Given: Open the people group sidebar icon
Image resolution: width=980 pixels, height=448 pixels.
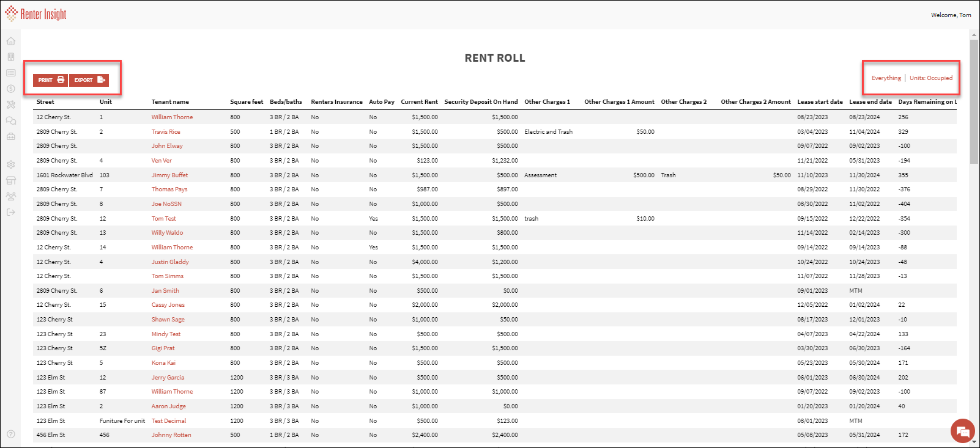Looking at the screenshot, I should tap(11, 196).
